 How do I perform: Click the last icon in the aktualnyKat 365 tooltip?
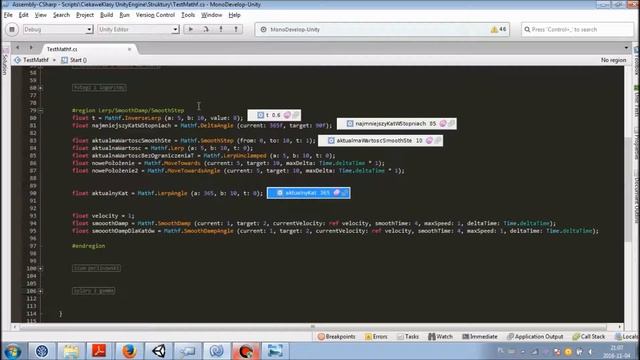tap(344, 193)
